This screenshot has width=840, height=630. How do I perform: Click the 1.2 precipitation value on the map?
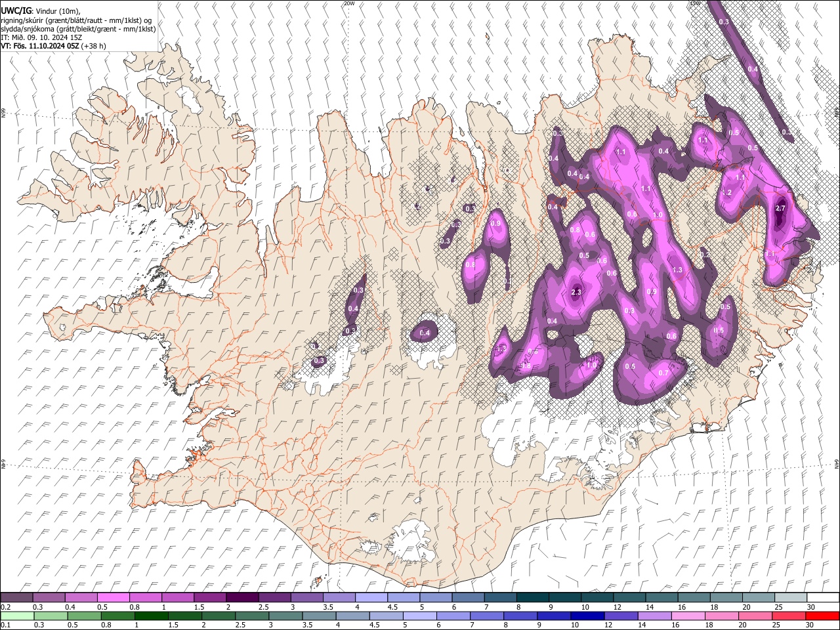(726, 193)
